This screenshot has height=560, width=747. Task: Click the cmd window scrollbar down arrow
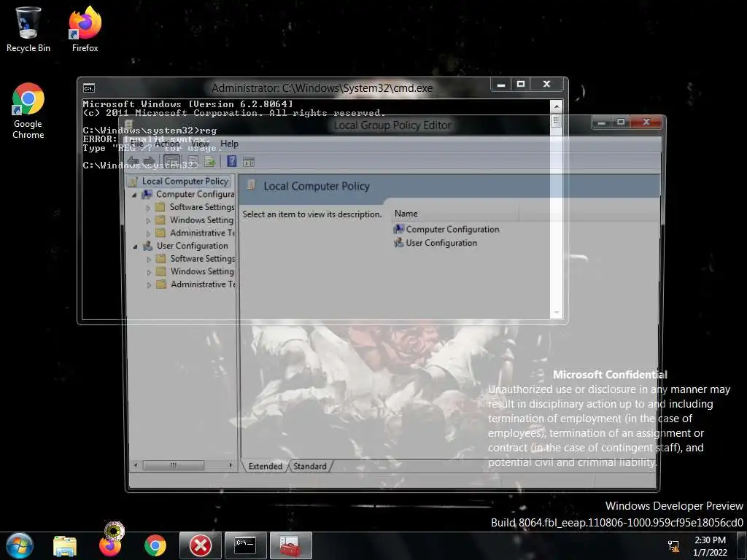coord(556,313)
